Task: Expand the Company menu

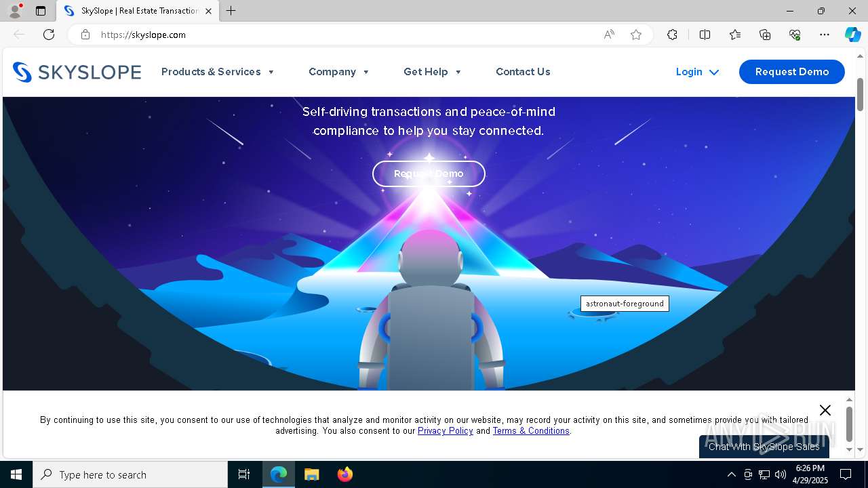Action: (x=339, y=72)
